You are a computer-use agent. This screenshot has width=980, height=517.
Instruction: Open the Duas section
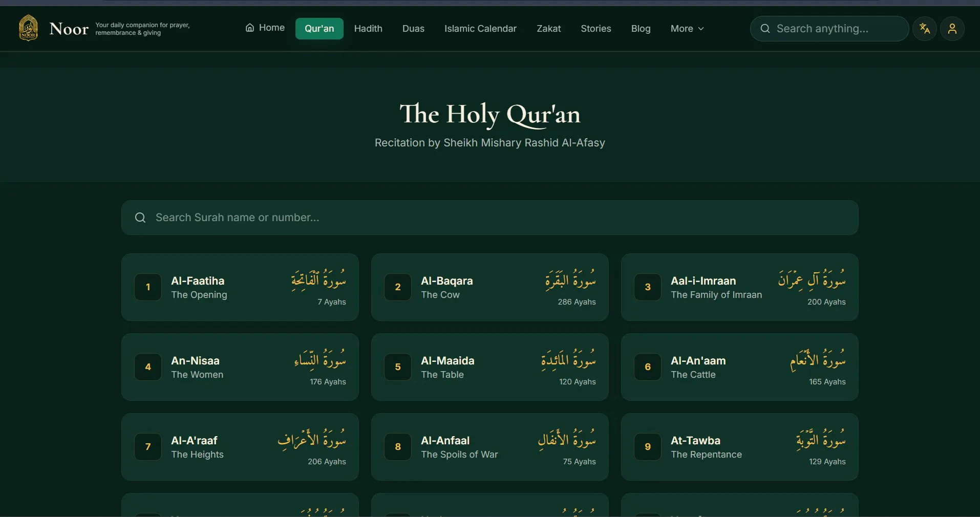tap(413, 29)
